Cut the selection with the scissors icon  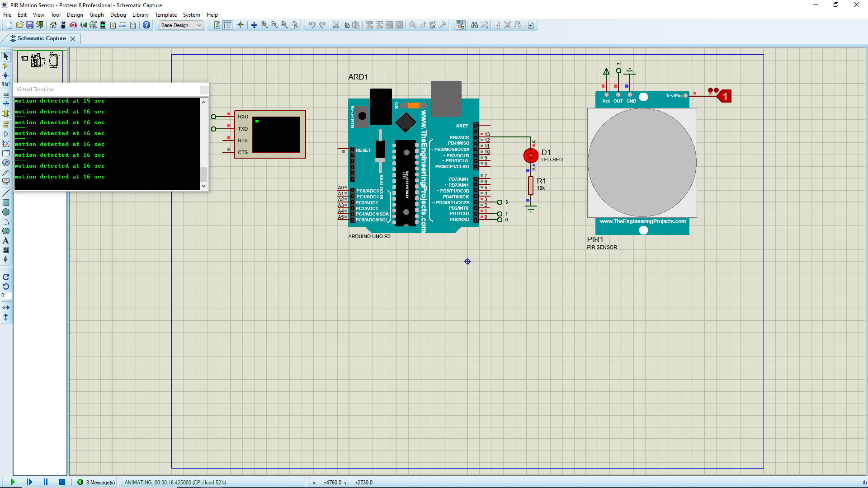click(336, 25)
